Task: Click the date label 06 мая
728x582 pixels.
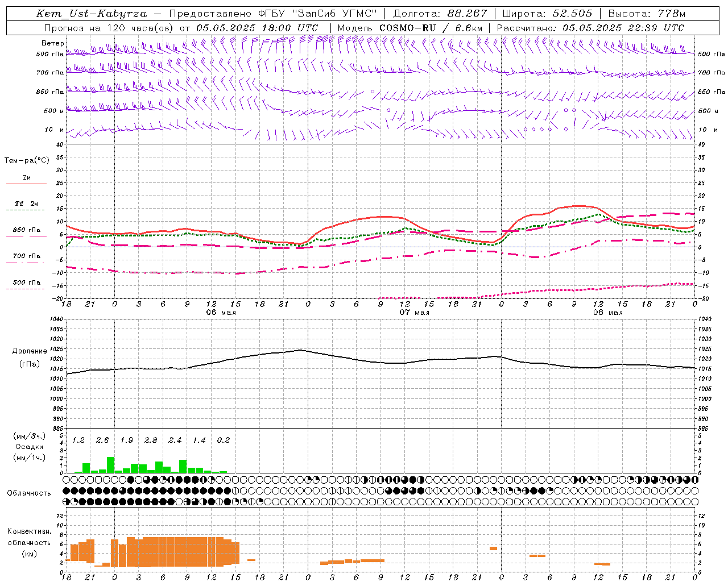Action: [x=221, y=313]
